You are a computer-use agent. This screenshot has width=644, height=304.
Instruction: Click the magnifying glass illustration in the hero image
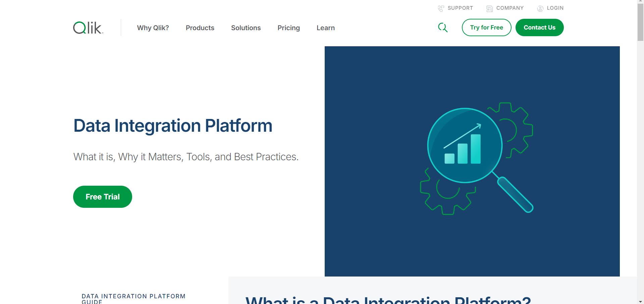coord(465,145)
